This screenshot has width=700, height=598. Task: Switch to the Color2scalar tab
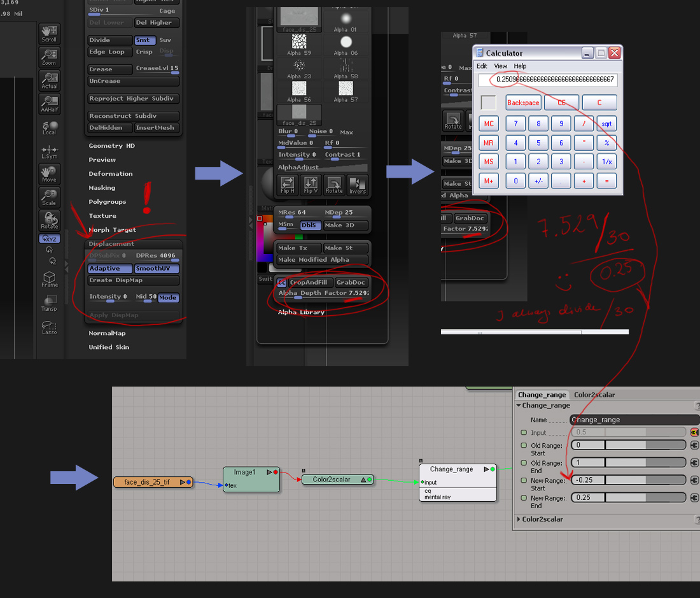(594, 394)
